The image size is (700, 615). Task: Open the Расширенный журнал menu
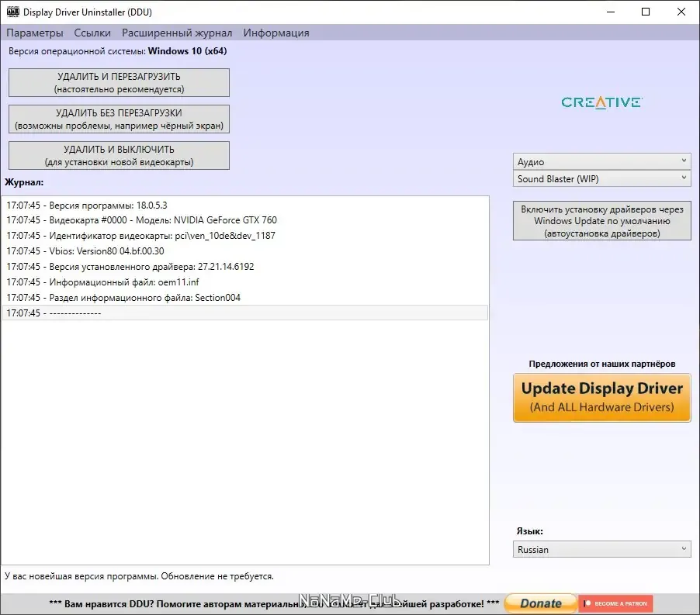coord(177,33)
